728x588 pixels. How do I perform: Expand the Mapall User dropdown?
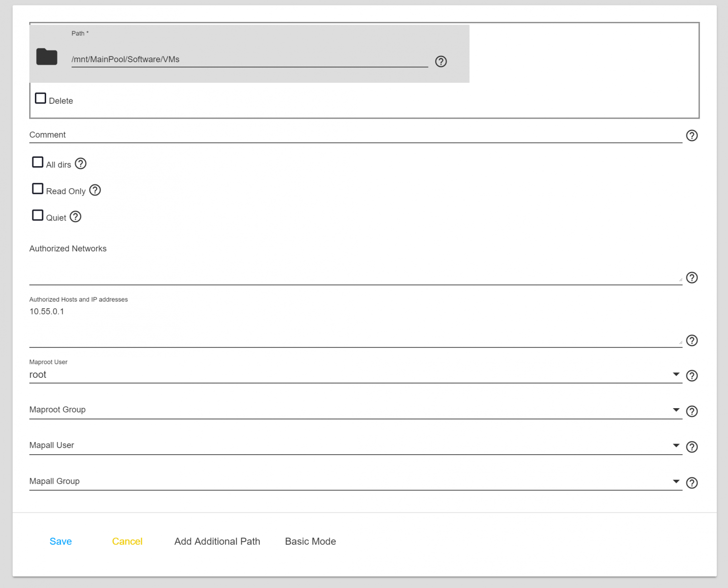coord(676,446)
